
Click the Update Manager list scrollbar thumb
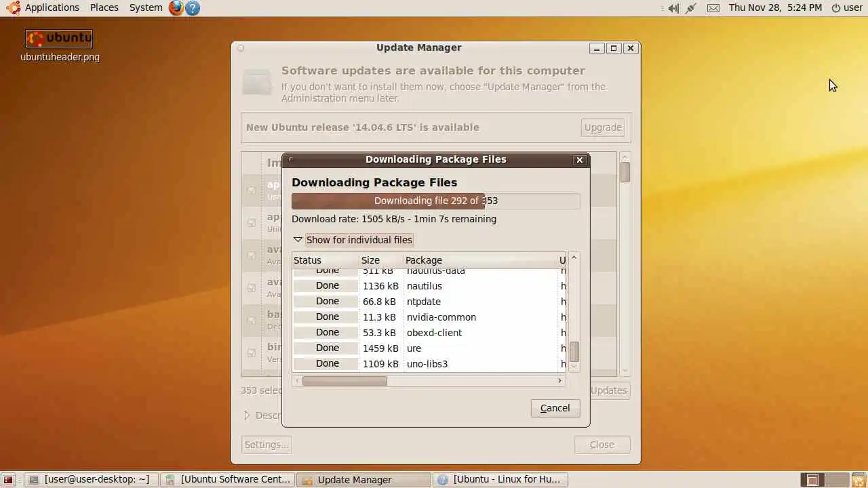click(x=625, y=172)
